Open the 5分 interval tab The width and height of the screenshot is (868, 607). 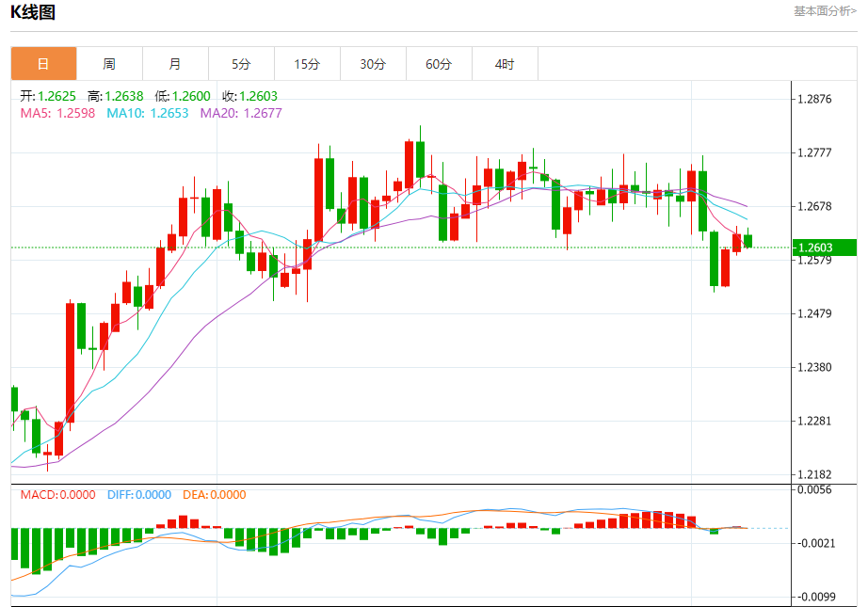(241, 64)
